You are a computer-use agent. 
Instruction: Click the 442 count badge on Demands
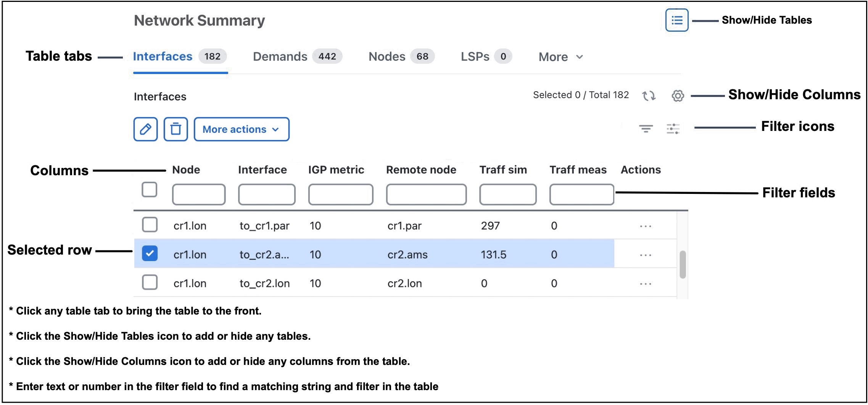click(x=327, y=56)
